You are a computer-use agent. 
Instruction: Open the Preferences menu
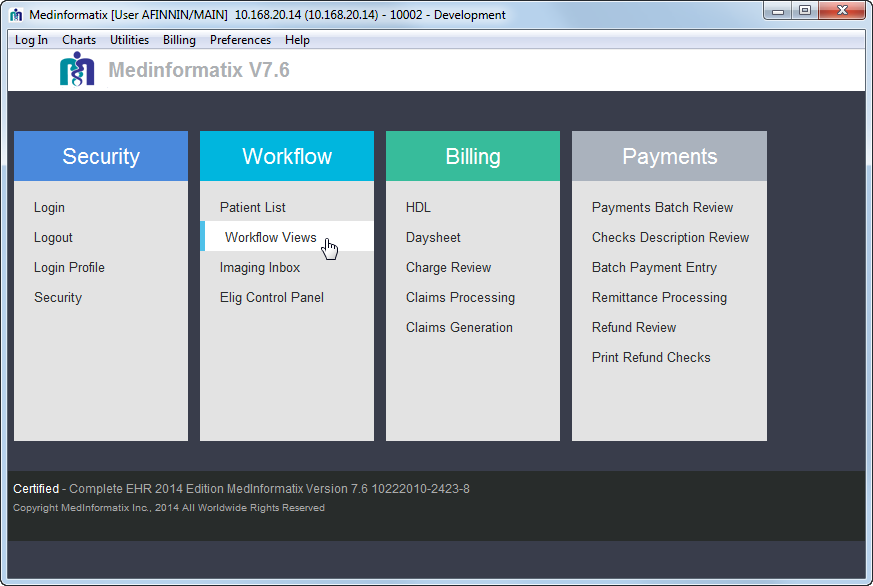click(x=241, y=40)
